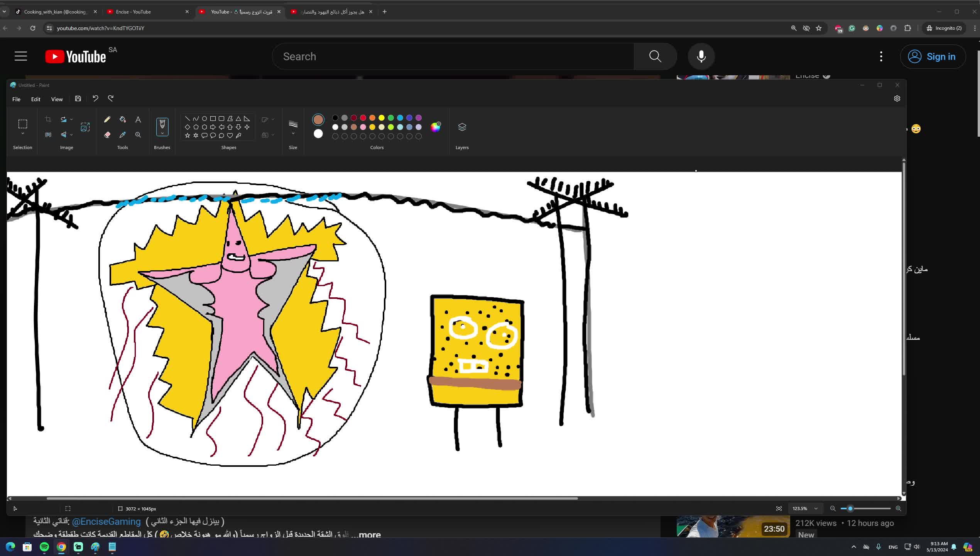Click the Paint zoom slider
Image resolution: width=980 pixels, height=556 pixels.
coord(865,509)
